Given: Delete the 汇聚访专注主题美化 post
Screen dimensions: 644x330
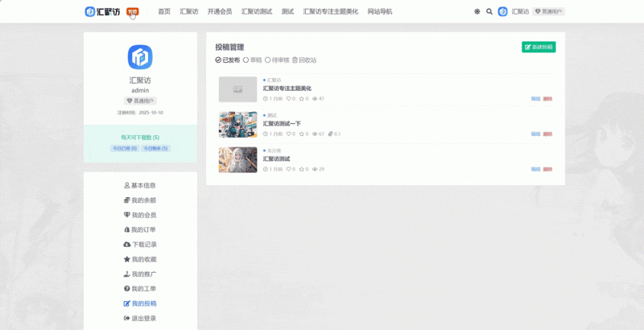Looking at the screenshot, I should coord(547,99).
